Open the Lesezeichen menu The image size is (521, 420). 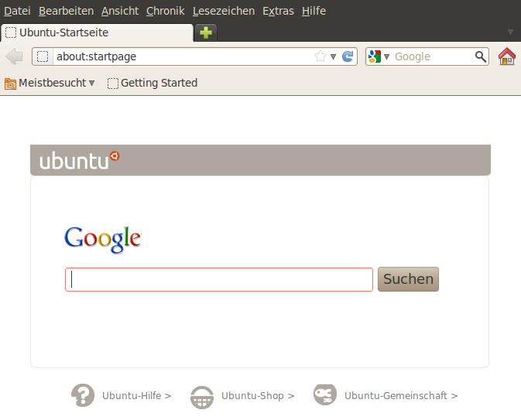(224, 11)
